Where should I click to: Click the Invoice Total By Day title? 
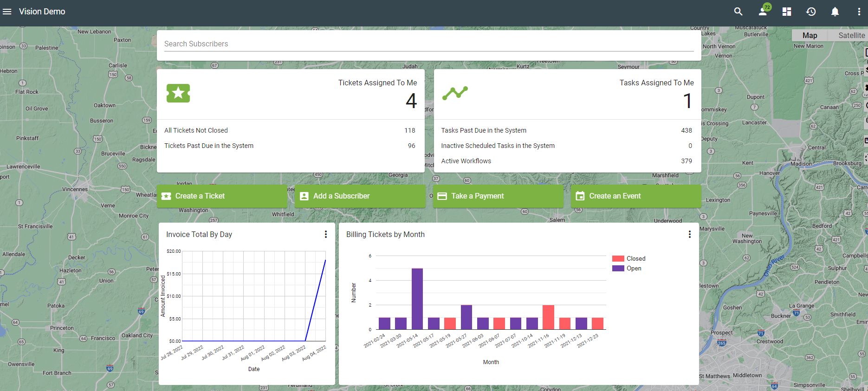(x=199, y=234)
